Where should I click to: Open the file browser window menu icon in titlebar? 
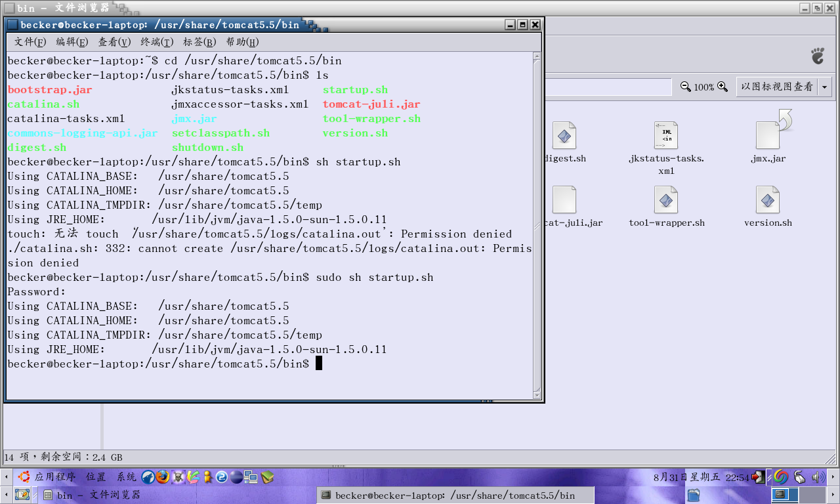click(x=9, y=8)
